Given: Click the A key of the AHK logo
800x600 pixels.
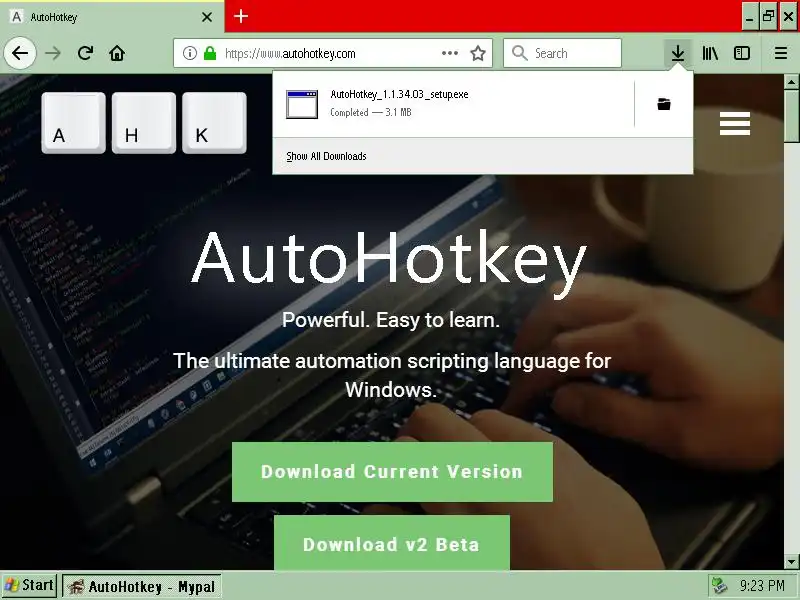Looking at the screenshot, I should point(73,123).
